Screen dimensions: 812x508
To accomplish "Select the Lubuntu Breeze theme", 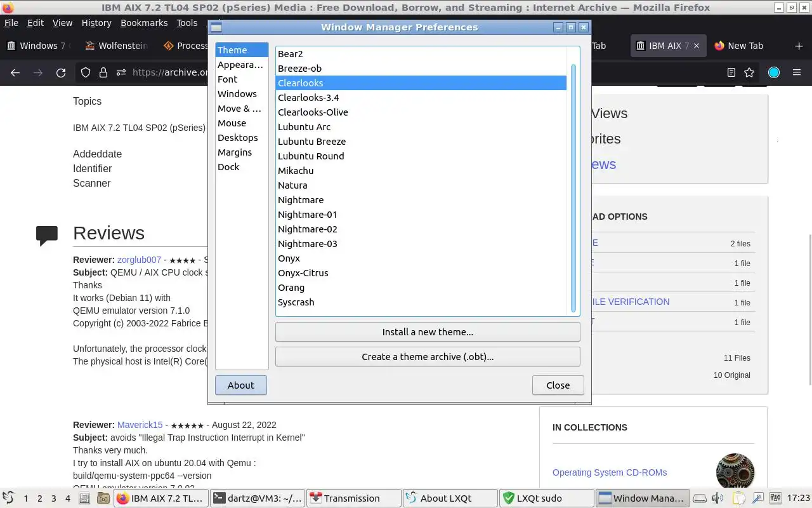I will tap(421, 142).
